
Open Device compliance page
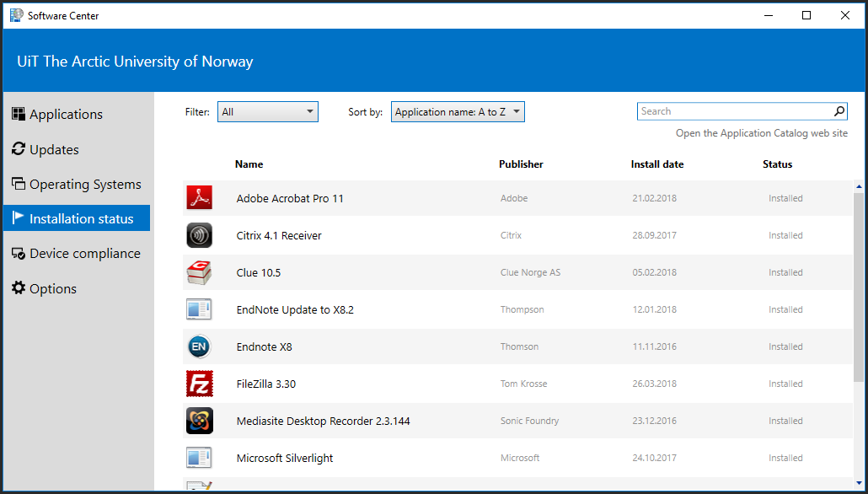[x=84, y=254]
